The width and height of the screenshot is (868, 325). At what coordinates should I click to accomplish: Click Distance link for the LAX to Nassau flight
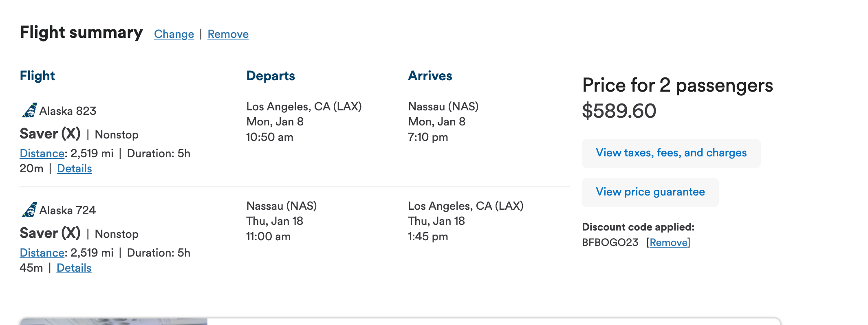[x=42, y=153]
